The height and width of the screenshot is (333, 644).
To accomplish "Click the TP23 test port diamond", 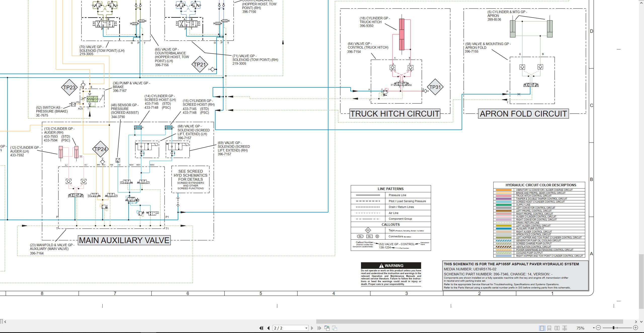I will [x=69, y=88].
